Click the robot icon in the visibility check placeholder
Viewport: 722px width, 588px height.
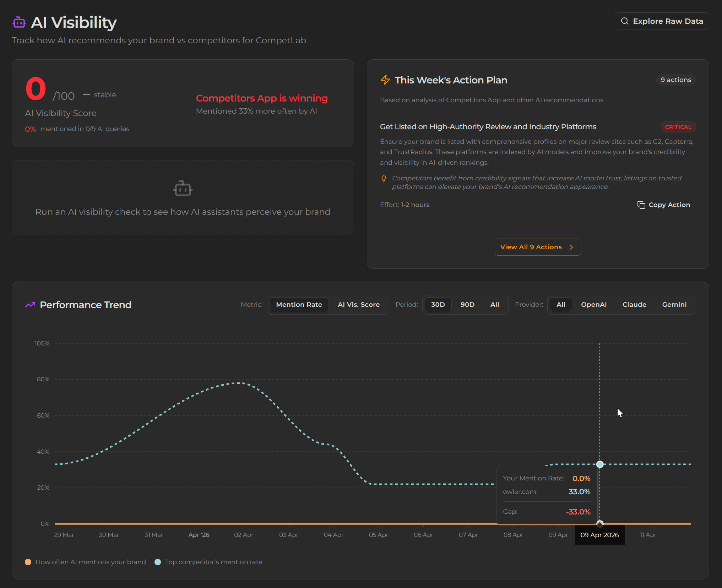(183, 189)
